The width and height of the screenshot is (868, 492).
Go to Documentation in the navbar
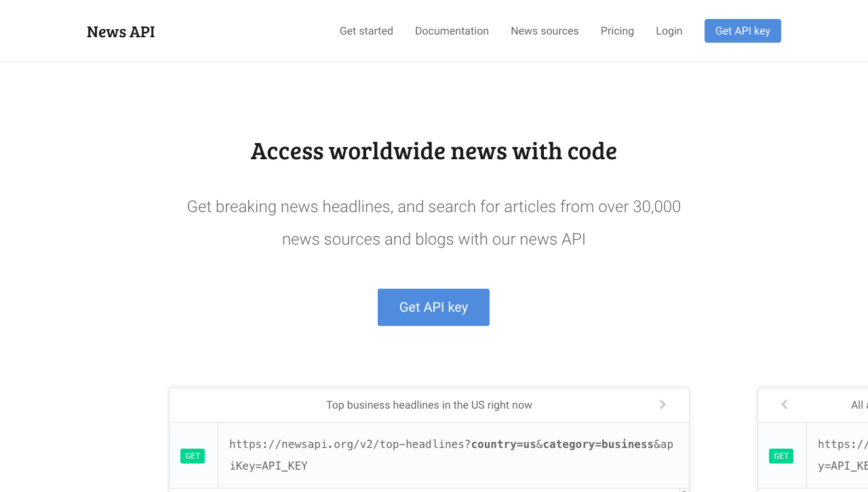tap(452, 31)
